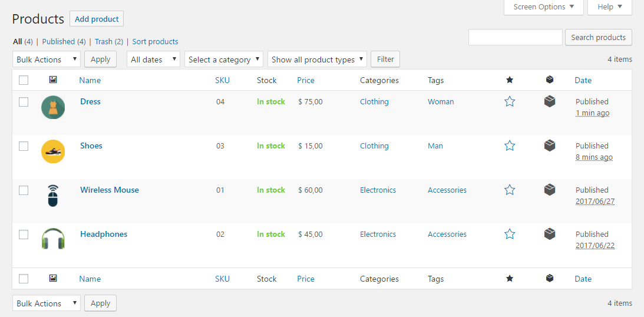
Task: Open the Dress product thumbnail
Action: click(53, 108)
